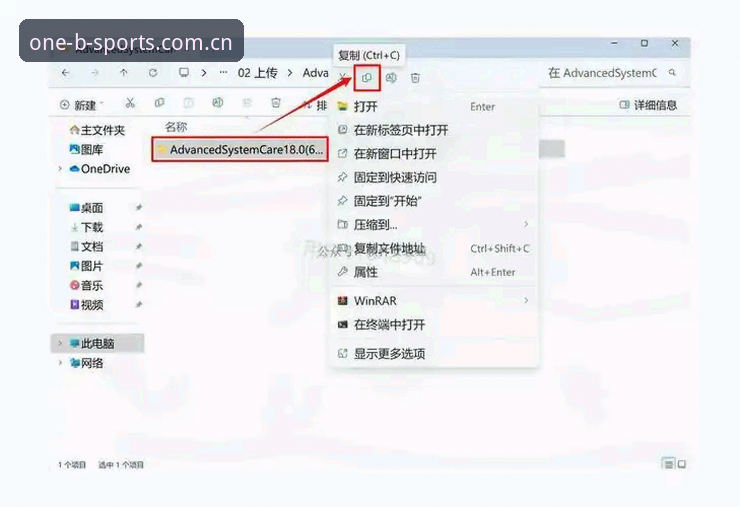The width and height of the screenshot is (740, 507).
Task: Choose 复制文件地址 from the menu
Action: coord(434,248)
